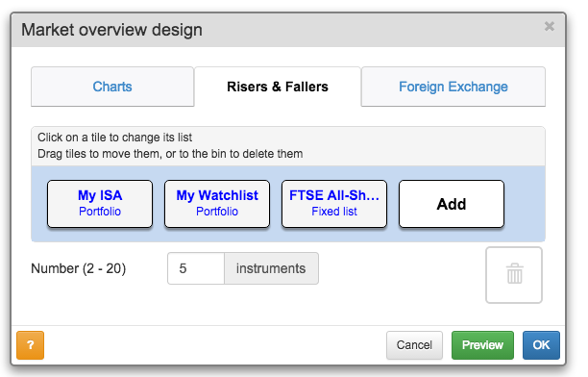
Task: Click the Add tile
Action: pyautogui.click(x=452, y=204)
